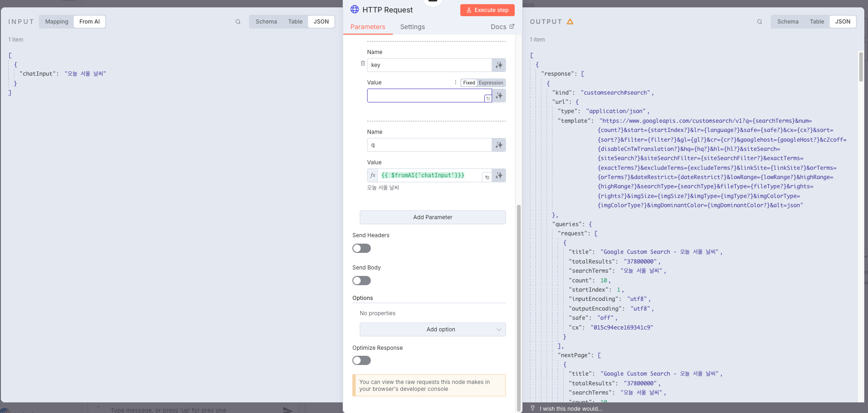The height and width of the screenshot is (413, 868).
Task: Click the "safe" key with value off
Action: click(x=580, y=318)
